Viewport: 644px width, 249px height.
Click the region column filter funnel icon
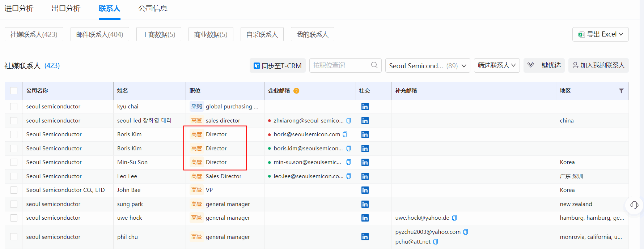[x=621, y=91]
